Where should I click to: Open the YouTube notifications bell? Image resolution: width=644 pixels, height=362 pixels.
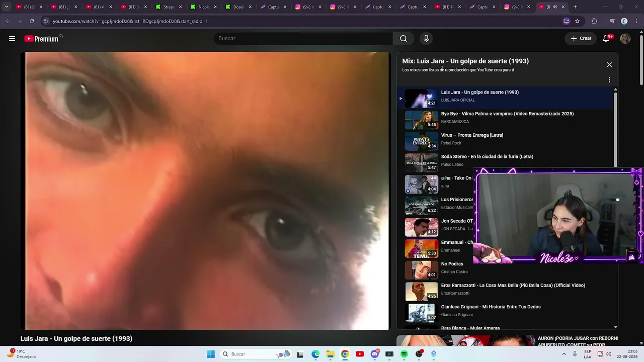607,39
